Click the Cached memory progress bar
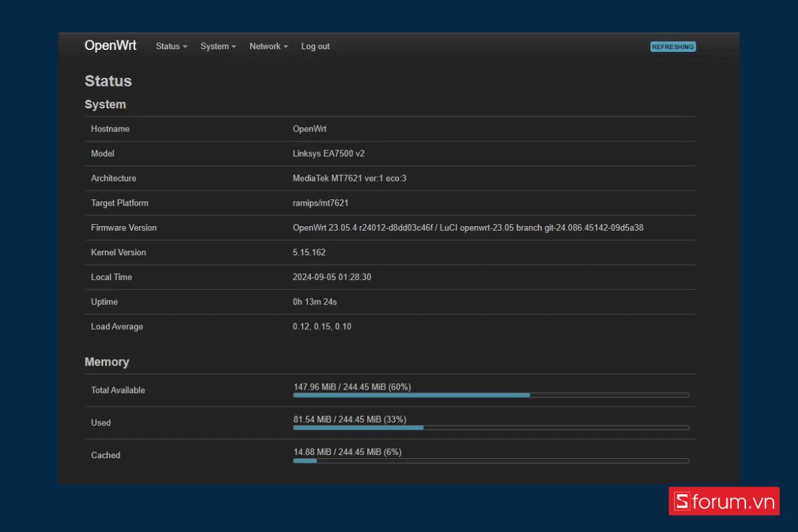This screenshot has width=798, height=532. pyautogui.click(x=491, y=460)
